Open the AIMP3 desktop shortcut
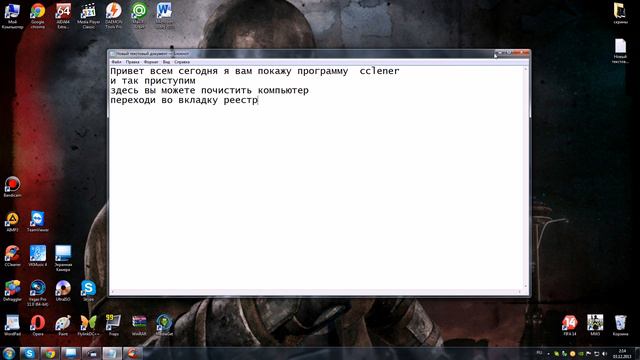 (x=12, y=222)
